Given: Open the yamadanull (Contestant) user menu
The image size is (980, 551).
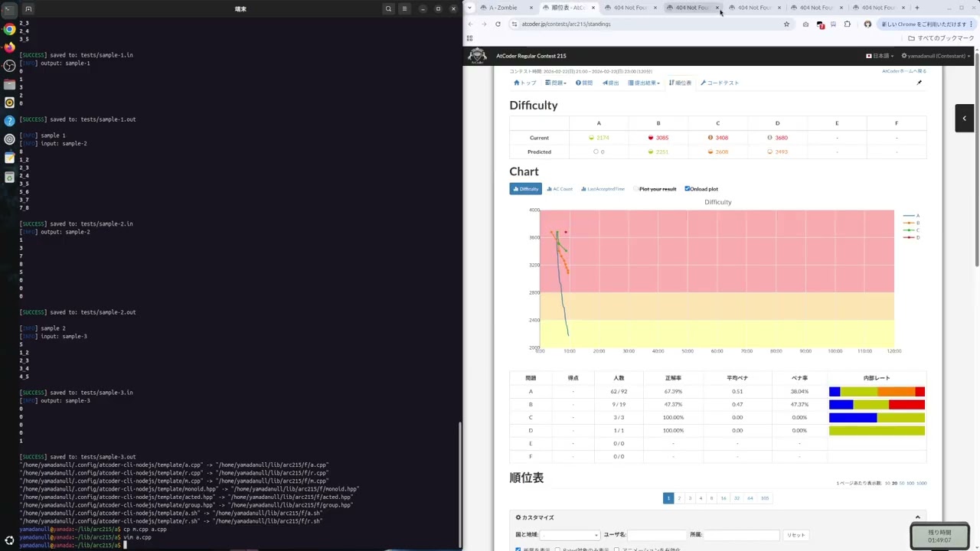Looking at the screenshot, I should (x=936, y=56).
